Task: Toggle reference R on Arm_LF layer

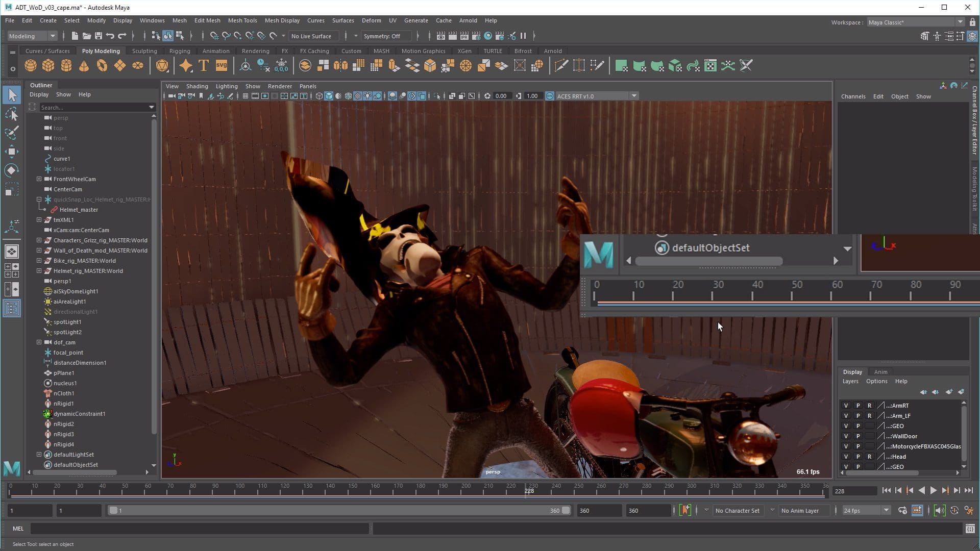Action: tap(869, 416)
